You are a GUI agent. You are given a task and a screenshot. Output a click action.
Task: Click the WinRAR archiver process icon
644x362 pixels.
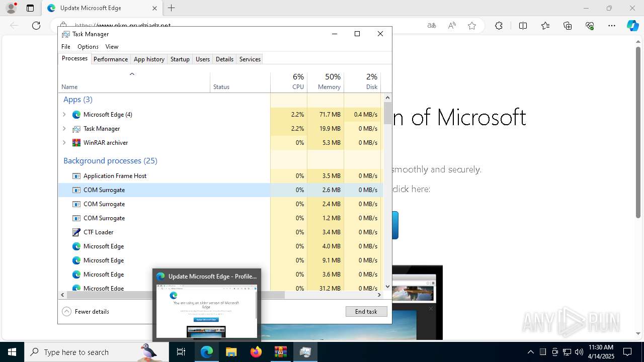click(76, 143)
